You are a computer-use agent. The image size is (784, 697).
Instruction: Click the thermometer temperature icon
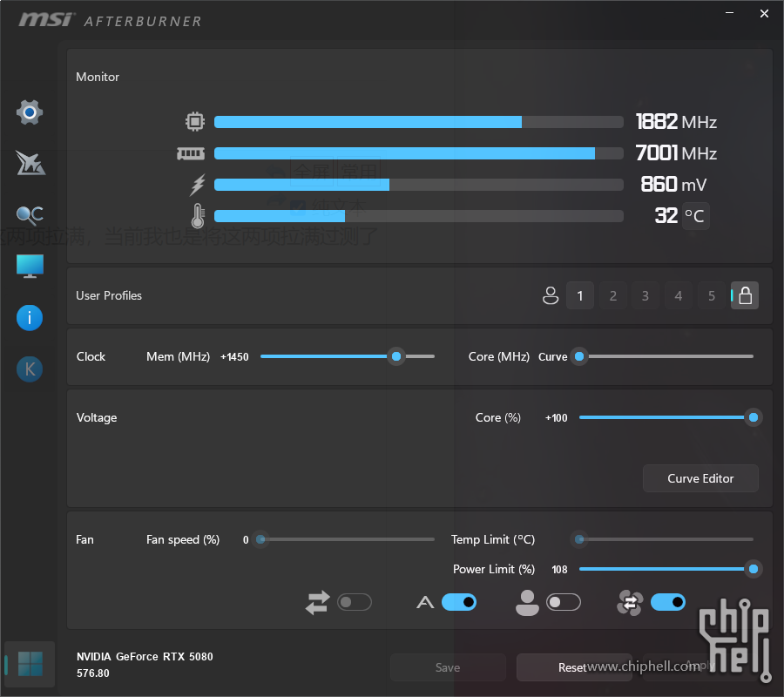coord(198,216)
